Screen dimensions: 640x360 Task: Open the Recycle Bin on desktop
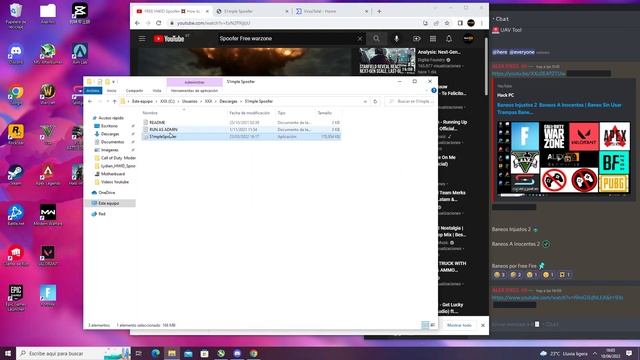click(16, 16)
